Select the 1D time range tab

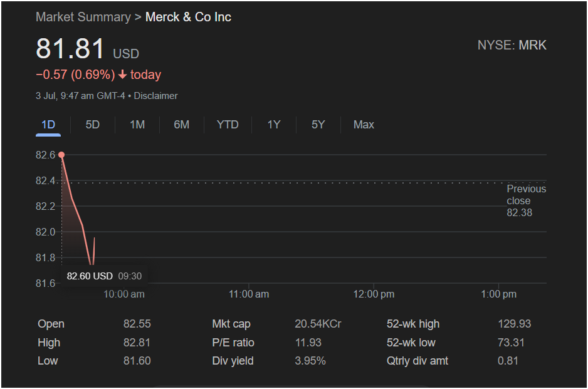coord(48,125)
